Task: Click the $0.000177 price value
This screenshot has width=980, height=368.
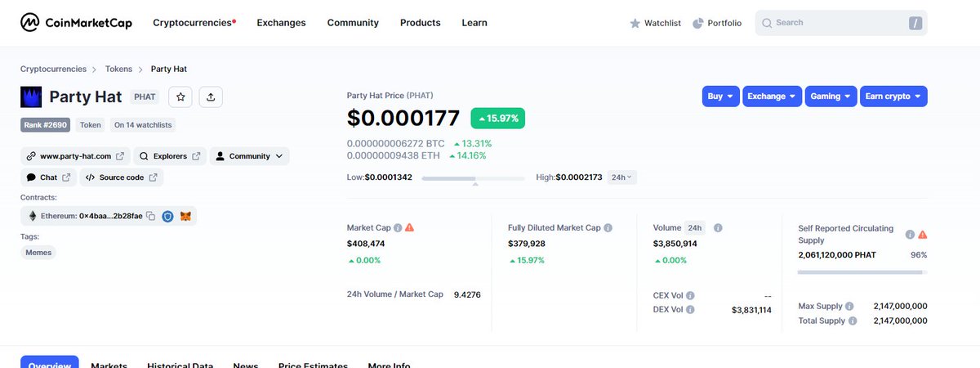Action: [x=403, y=119]
